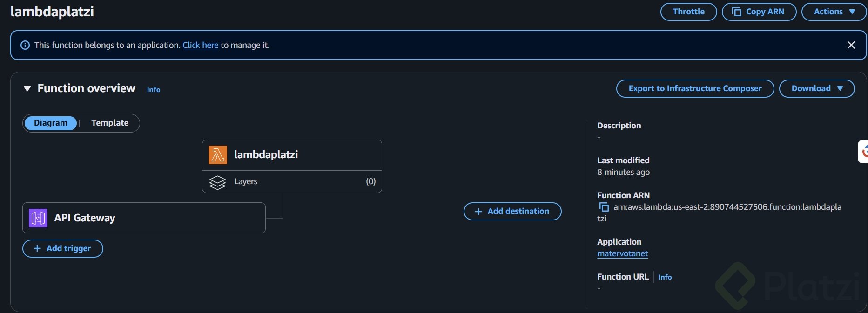This screenshot has height=313, width=868.
Task: Switch to Diagram view
Action: [50, 123]
